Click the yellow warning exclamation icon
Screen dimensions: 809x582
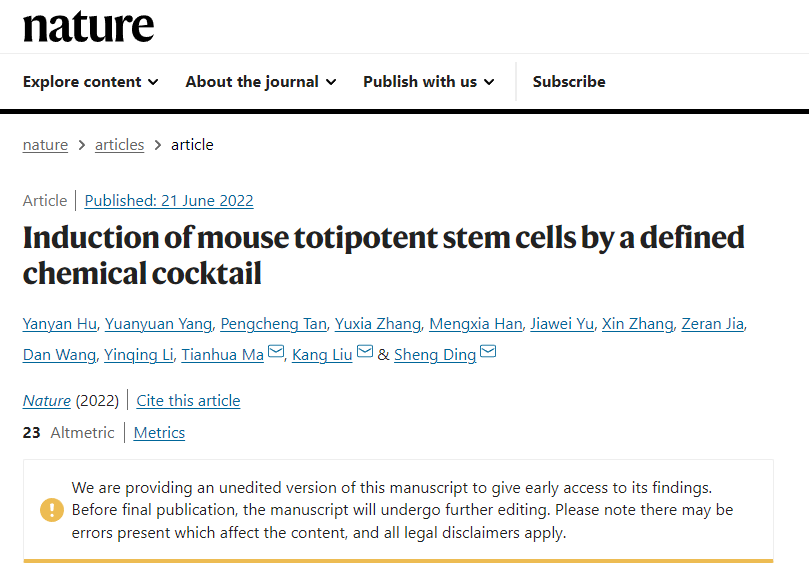click(52, 510)
